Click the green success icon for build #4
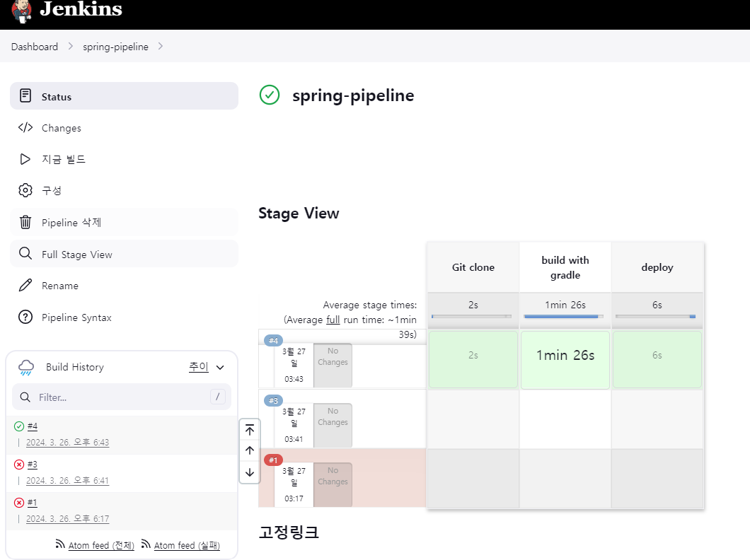 pos(19,426)
